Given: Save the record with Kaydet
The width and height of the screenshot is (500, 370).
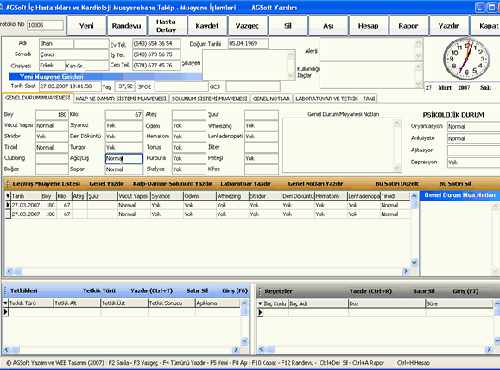Looking at the screenshot, I should (x=207, y=26).
